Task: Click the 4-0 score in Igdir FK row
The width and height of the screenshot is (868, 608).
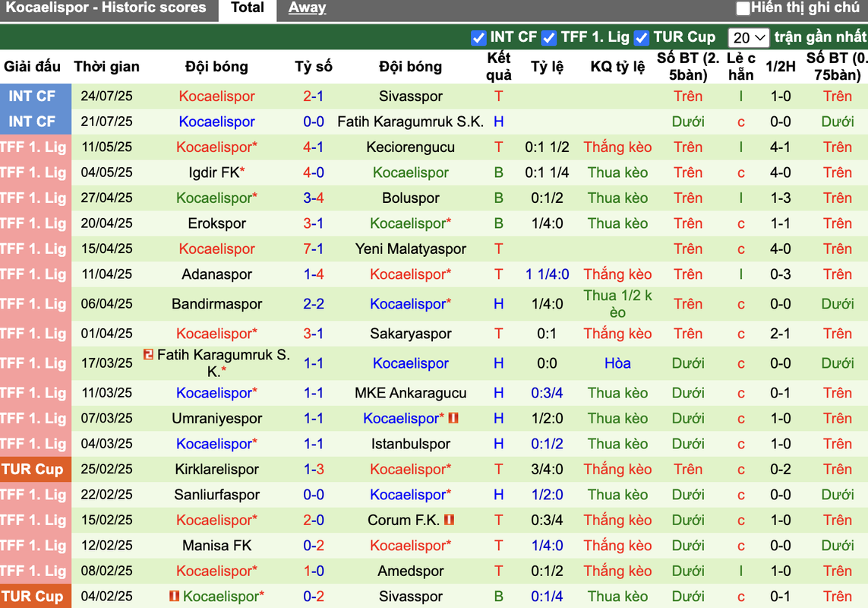Action: (x=314, y=173)
